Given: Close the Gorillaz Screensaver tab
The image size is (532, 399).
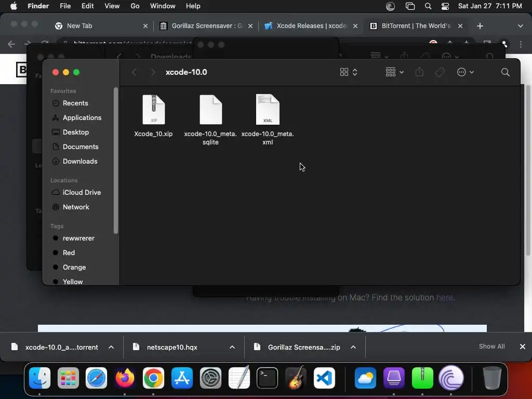Looking at the screenshot, I should click(x=250, y=26).
